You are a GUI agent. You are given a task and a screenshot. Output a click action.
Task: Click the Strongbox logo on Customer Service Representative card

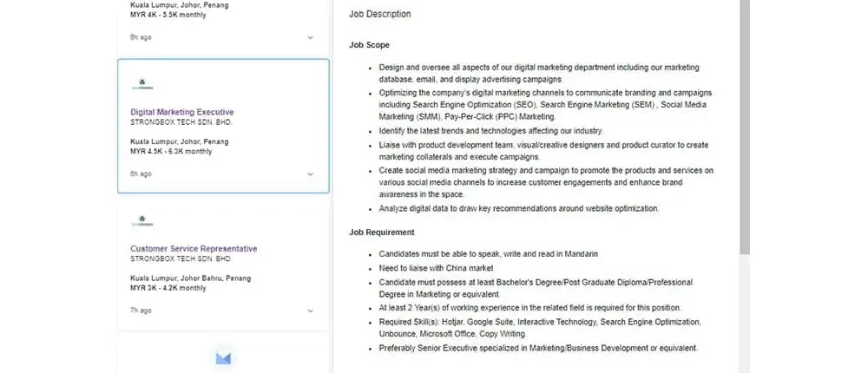pos(141,221)
